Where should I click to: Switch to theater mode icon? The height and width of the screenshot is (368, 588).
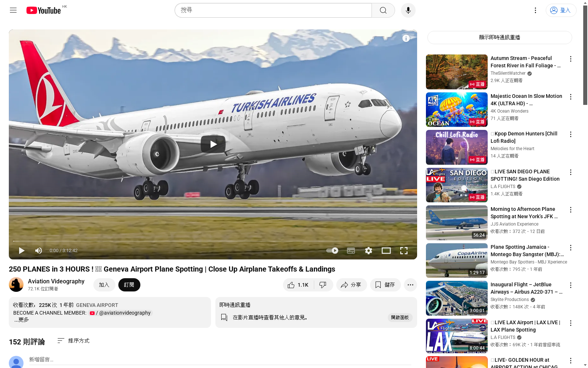coord(386,251)
